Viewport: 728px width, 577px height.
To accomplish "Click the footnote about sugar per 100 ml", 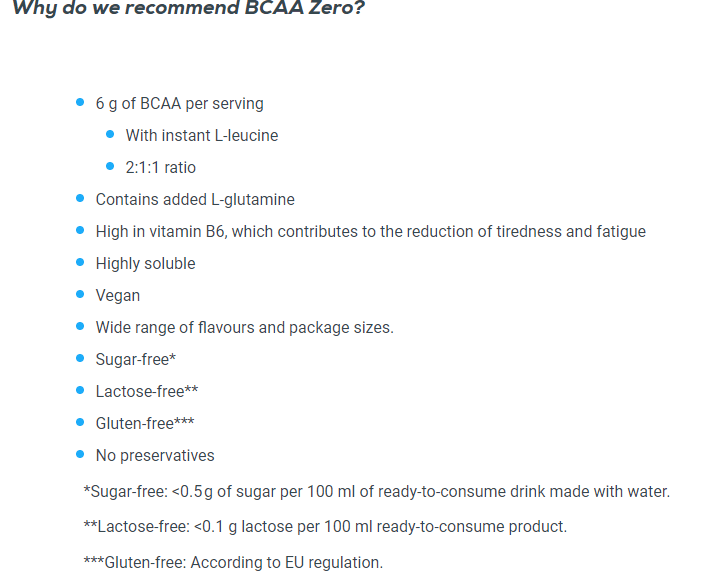I will (x=377, y=491).
